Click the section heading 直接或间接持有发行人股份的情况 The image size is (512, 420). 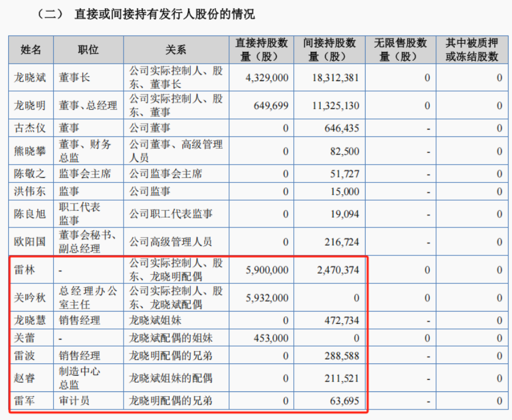164,15
